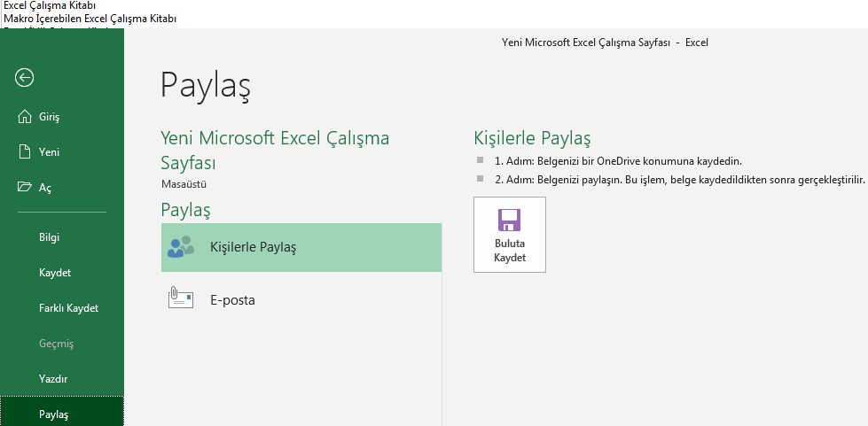Click the Kişilerle Paylaş people icon
Screen dimensions: 868x426
pos(181,247)
